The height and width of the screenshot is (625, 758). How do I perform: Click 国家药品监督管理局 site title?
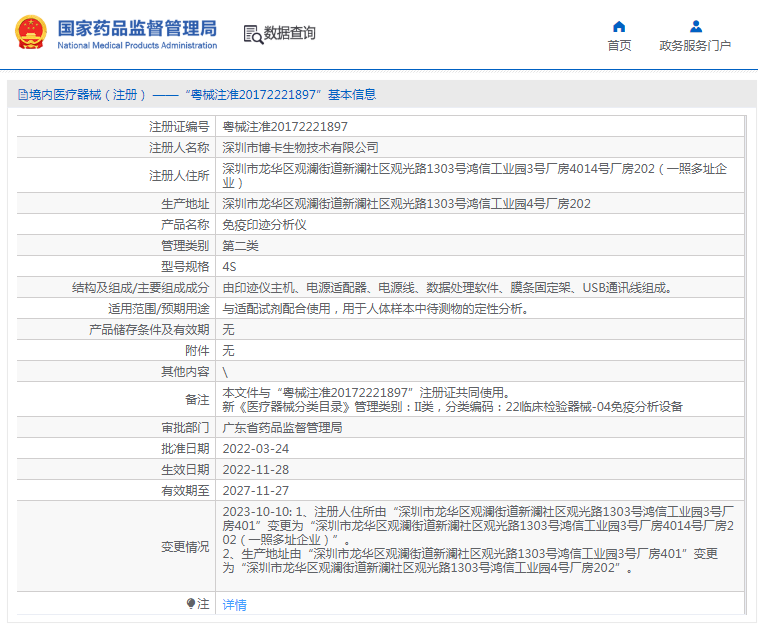click(137, 28)
